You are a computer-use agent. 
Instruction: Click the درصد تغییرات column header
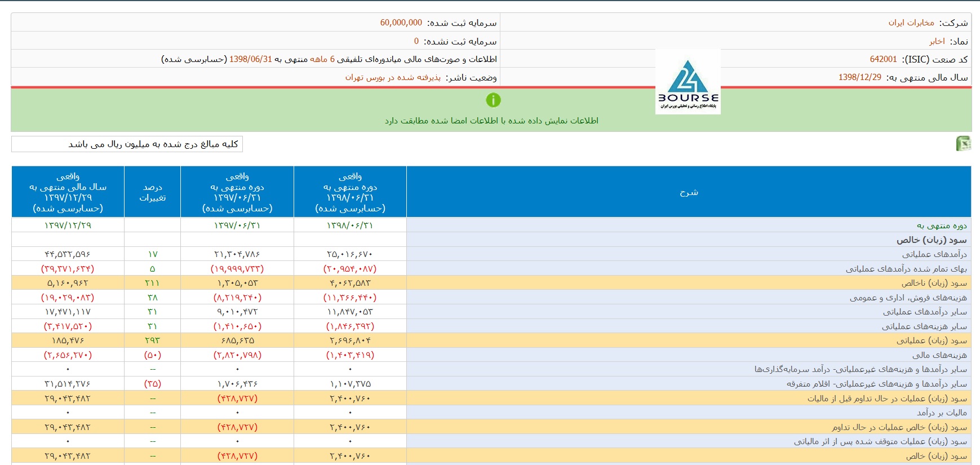tap(152, 192)
